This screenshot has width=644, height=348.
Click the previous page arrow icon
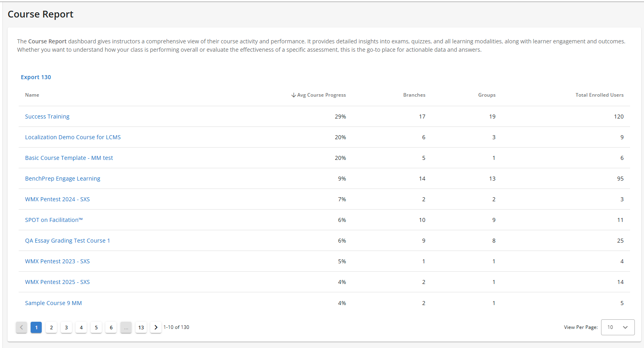[x=21, y=327]
